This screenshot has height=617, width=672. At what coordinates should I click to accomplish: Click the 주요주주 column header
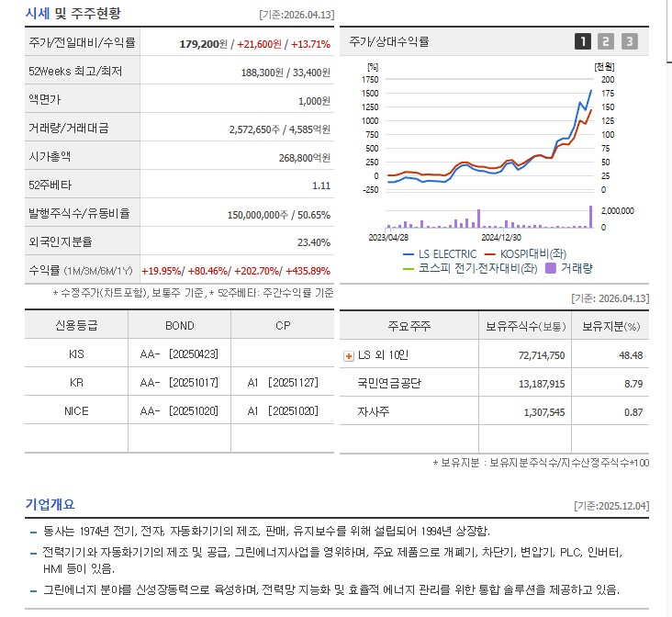pos(409,326)
